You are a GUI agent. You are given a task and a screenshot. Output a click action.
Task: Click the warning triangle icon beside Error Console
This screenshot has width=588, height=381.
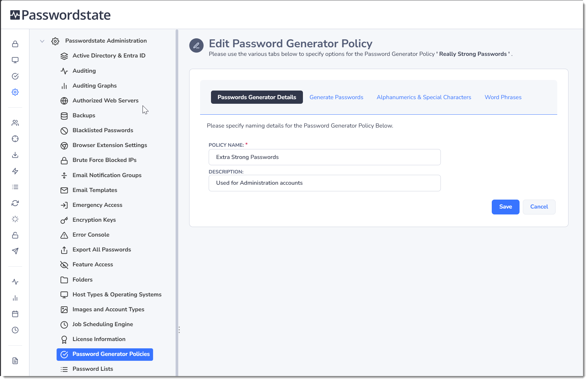coord(64,235)
